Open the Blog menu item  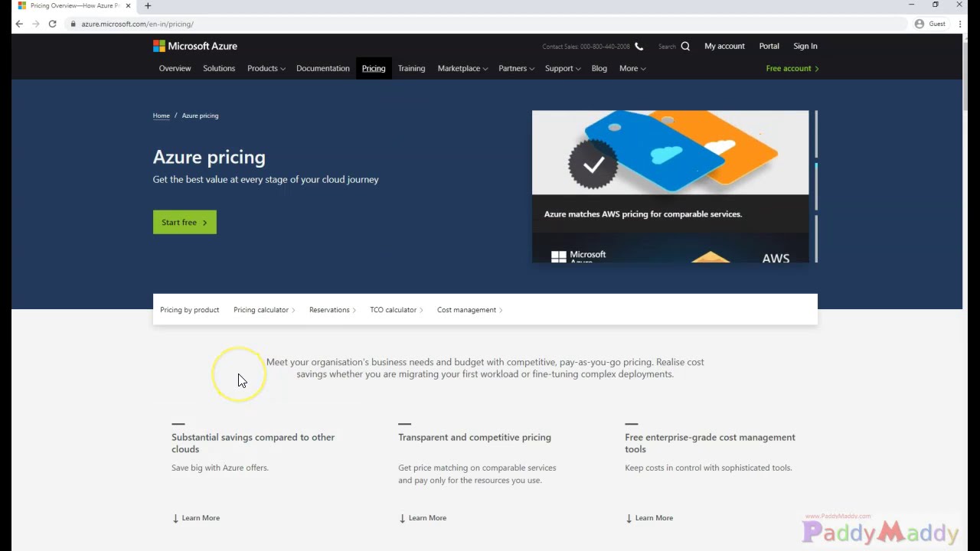point(599,68)
